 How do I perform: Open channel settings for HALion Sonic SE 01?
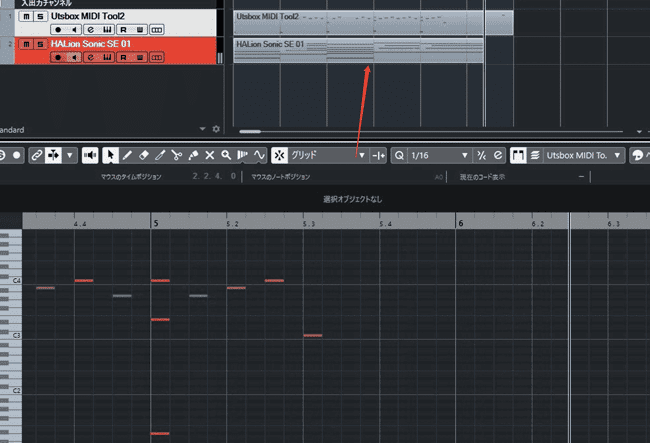coord(90,57)
